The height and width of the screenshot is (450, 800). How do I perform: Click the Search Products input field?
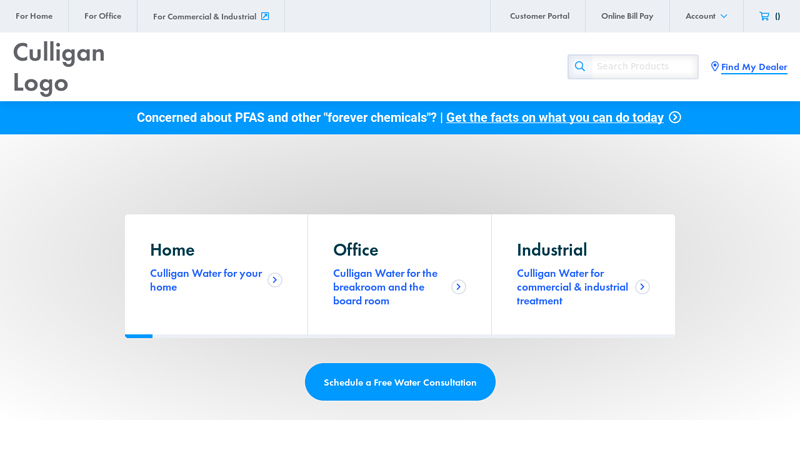click(x=645, y=66)
